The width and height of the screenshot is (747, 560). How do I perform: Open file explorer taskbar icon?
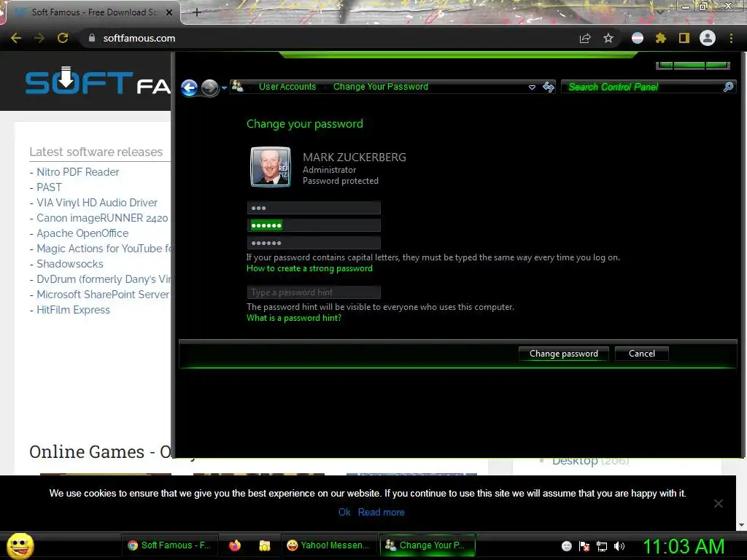264,545
